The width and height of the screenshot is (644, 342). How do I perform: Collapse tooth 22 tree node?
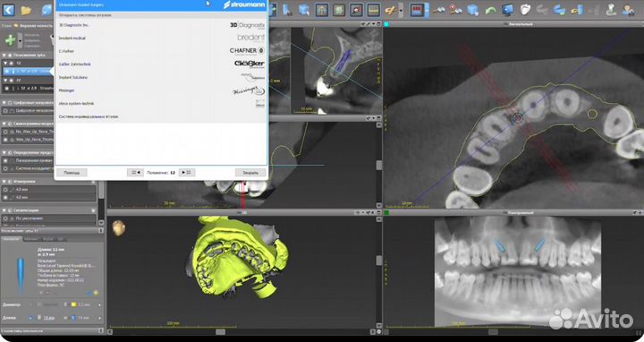[x=5, y=81]
